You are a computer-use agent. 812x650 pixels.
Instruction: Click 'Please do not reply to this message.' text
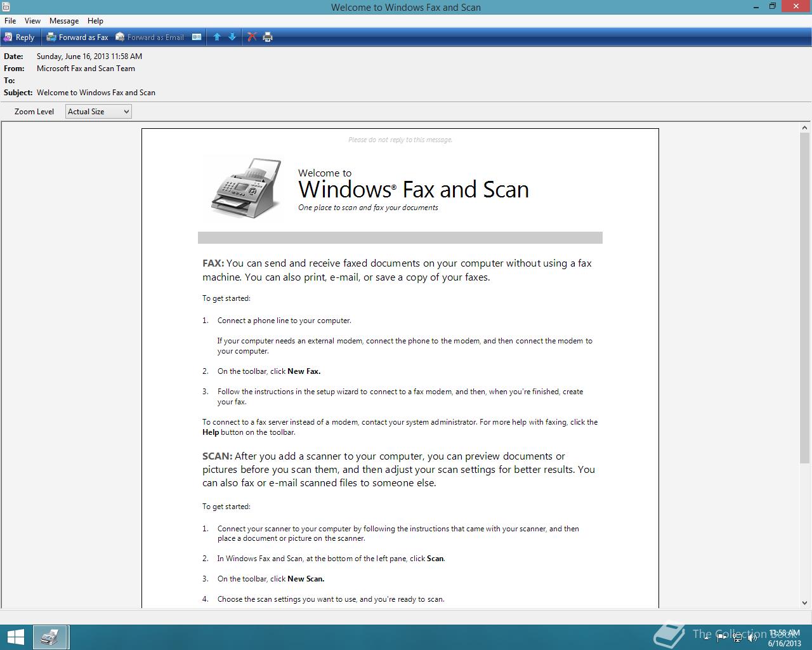pos(400,140)
